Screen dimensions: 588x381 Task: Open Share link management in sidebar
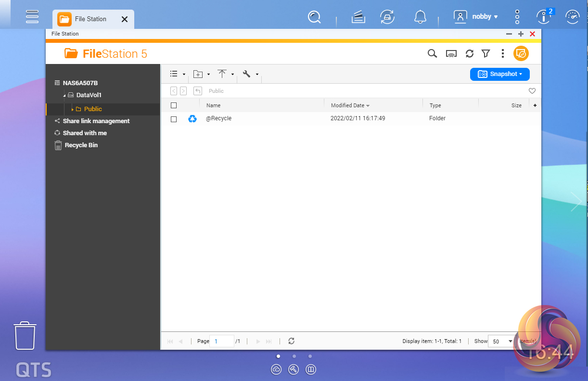(x=96, y=121)
